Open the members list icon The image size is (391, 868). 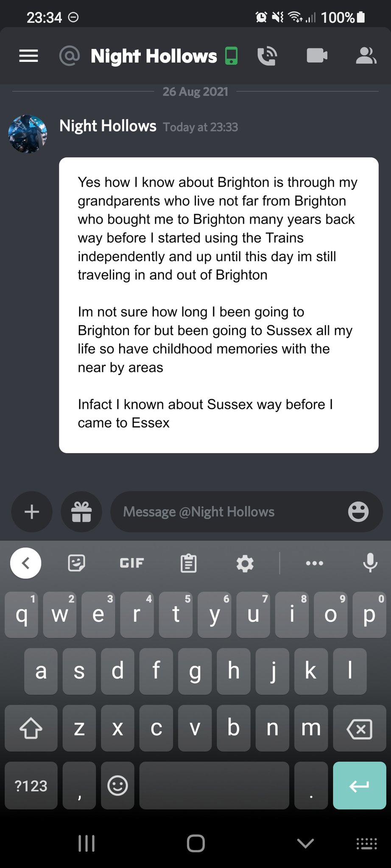click(x=366, y=56)
